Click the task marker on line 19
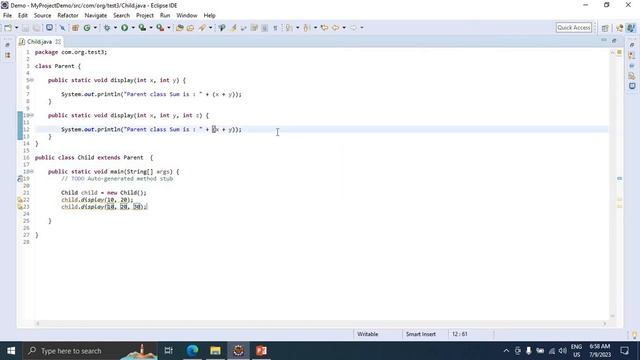The image size is (640, 360). tap(20, 179)
